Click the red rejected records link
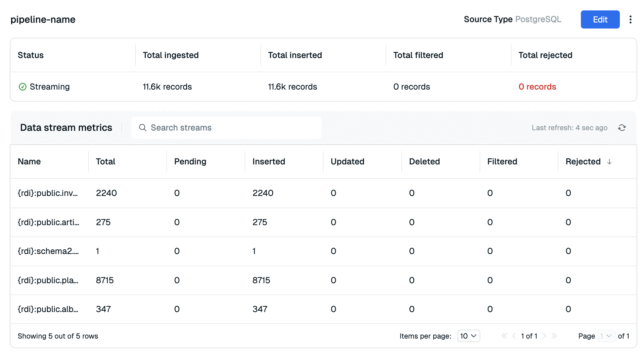The height and width of the screenshot is (355, 644). pos(537,87)
